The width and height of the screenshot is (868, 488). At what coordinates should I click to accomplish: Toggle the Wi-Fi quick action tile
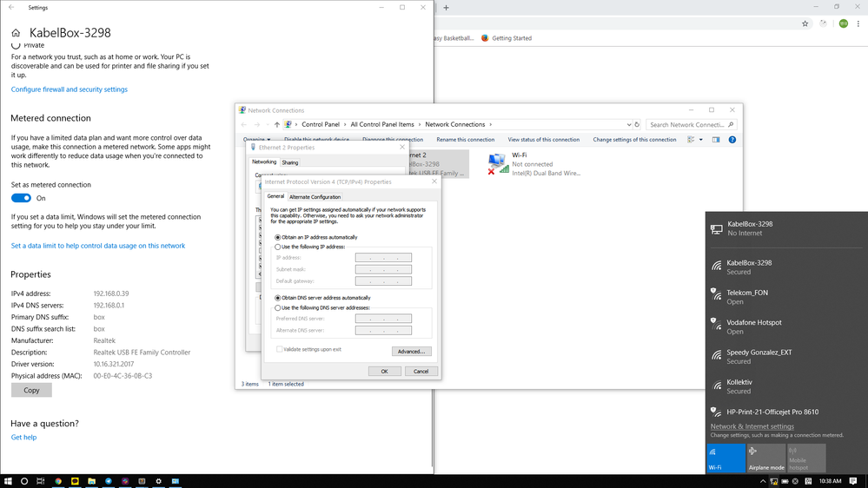click(726, 458)
